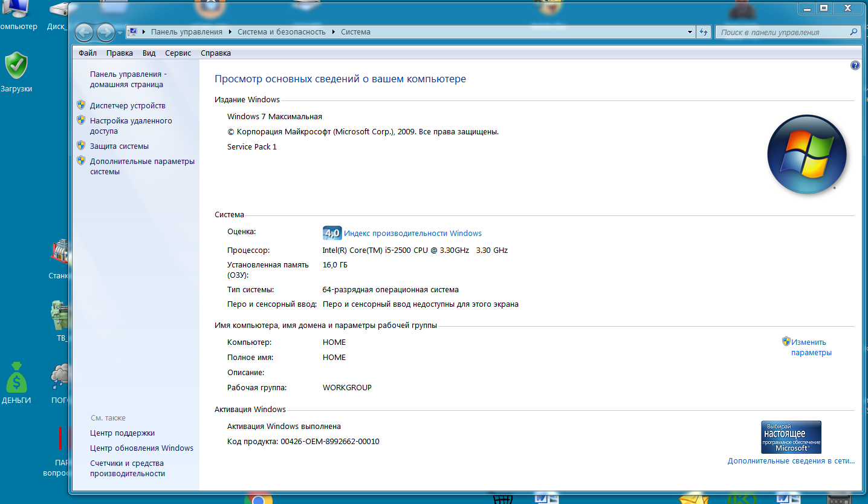Image resolution: width=868 pixels, height=504 pixels.
Task: Expand the arrow after Система и безопасность
Action: (334, 32)
